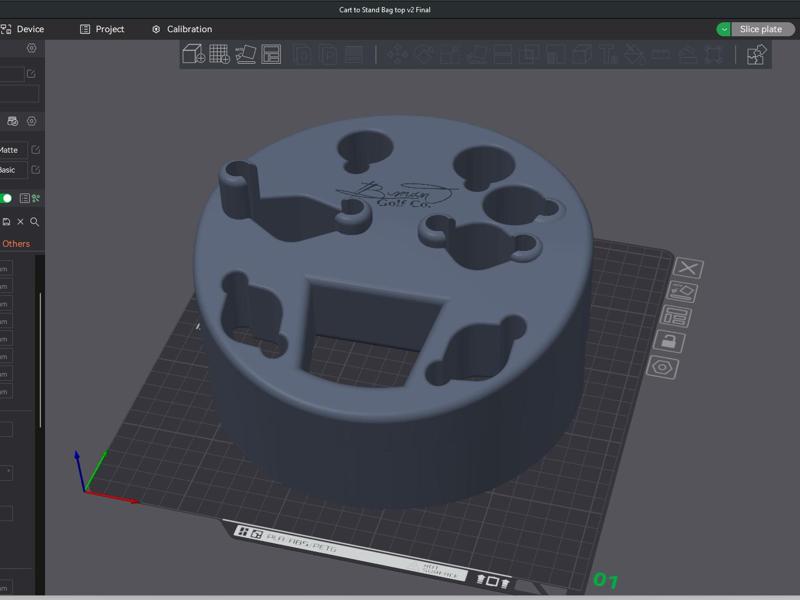The width and height of the screenshot is (800, 600).
Task: Open plate settings hexagon icon
Action: point(662,367)
